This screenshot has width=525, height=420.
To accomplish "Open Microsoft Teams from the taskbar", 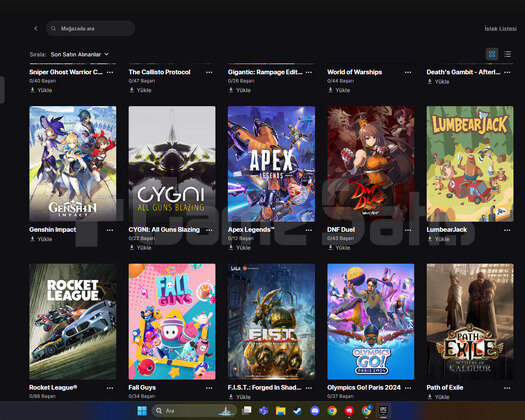I will [x=264, y=411].
